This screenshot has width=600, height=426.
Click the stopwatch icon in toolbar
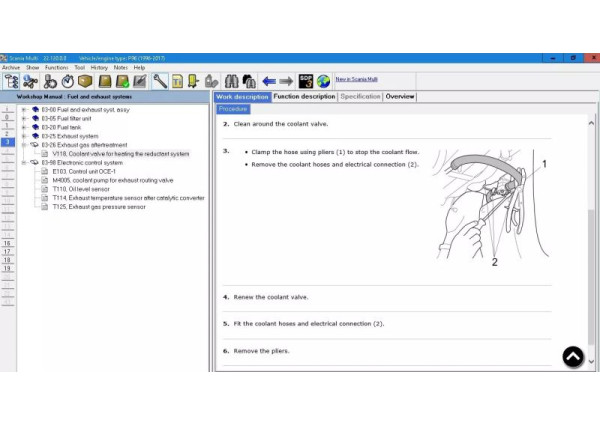(67, 81)
